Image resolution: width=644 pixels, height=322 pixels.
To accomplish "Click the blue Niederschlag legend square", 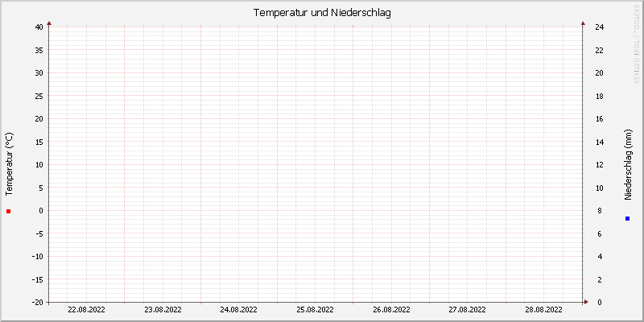I will (627, 218).
